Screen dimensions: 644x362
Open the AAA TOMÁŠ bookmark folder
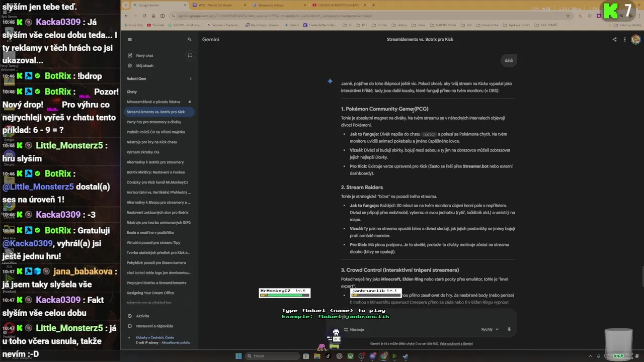[x=547, y=25]
